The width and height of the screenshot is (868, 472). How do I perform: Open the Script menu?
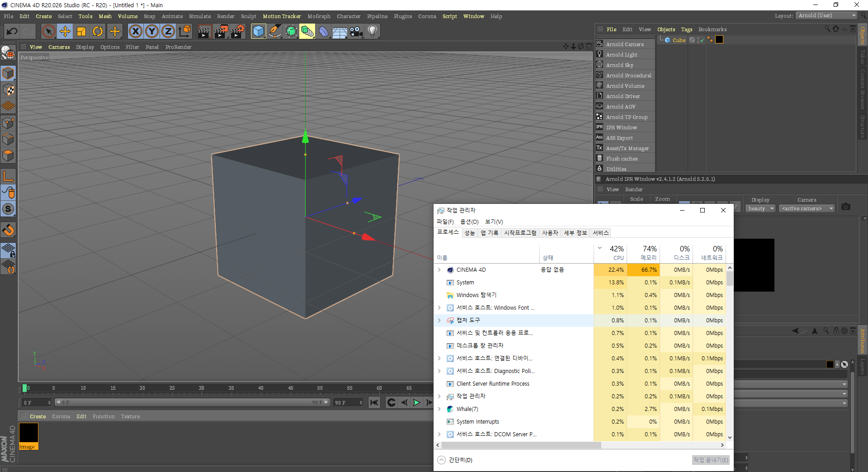[x=449, y=16]
